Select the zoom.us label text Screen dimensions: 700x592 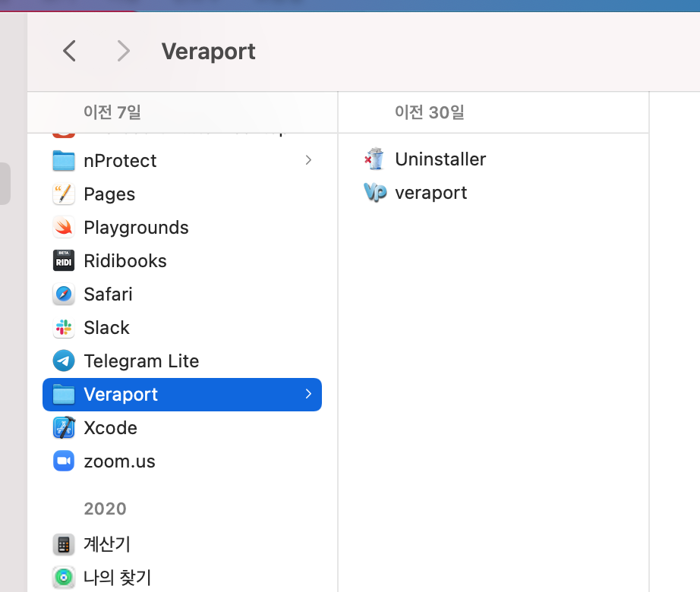120,461
